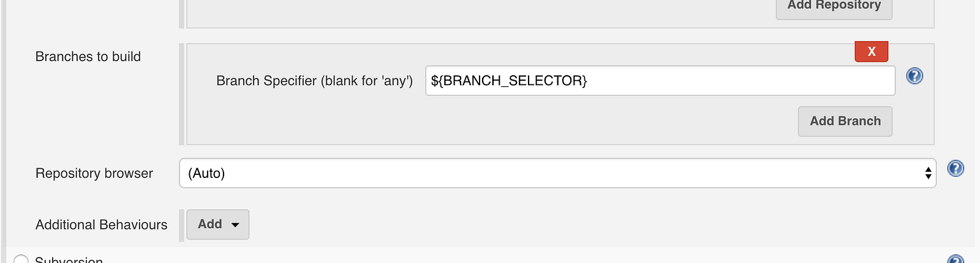Open help icon beside Subversion option
980x263 pixels.
click(x=956, y=259)
